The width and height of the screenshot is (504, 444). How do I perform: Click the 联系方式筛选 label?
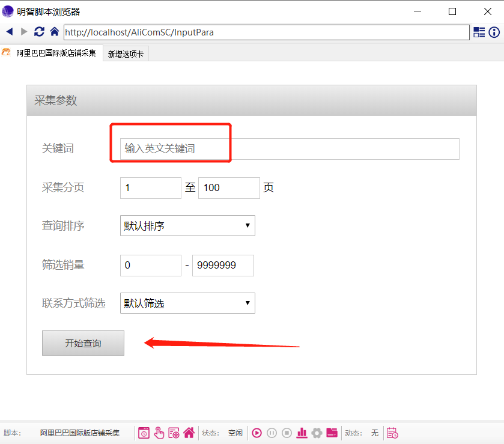click(x=74, y=303)
